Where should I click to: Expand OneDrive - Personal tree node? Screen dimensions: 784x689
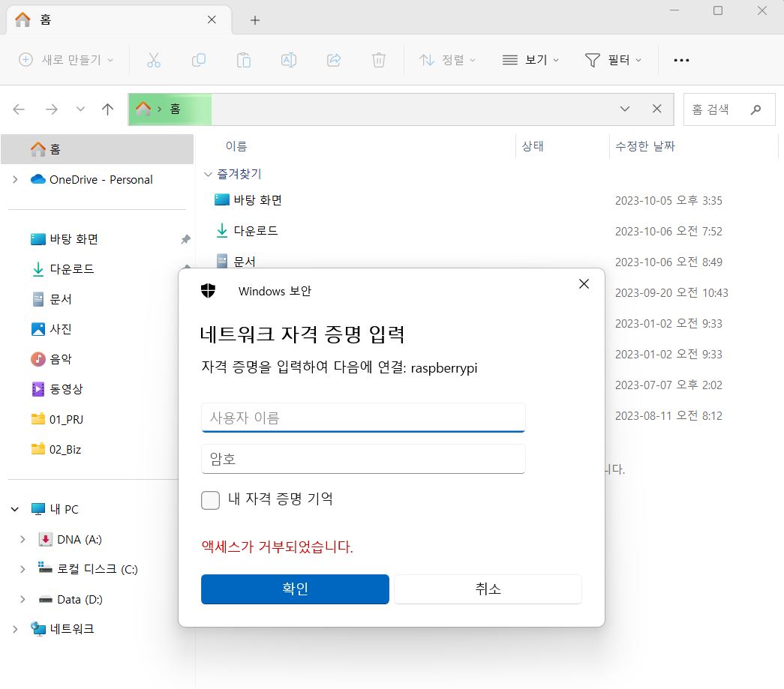(16, 179)
